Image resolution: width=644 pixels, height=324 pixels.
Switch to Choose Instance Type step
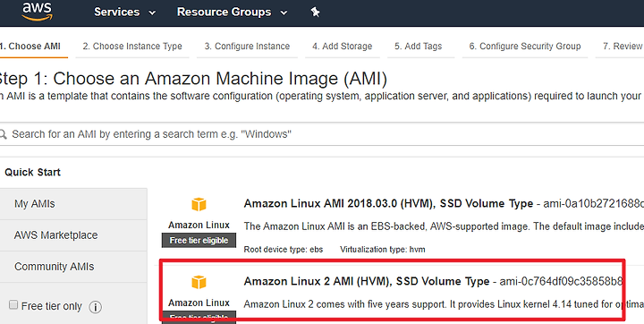132,47
